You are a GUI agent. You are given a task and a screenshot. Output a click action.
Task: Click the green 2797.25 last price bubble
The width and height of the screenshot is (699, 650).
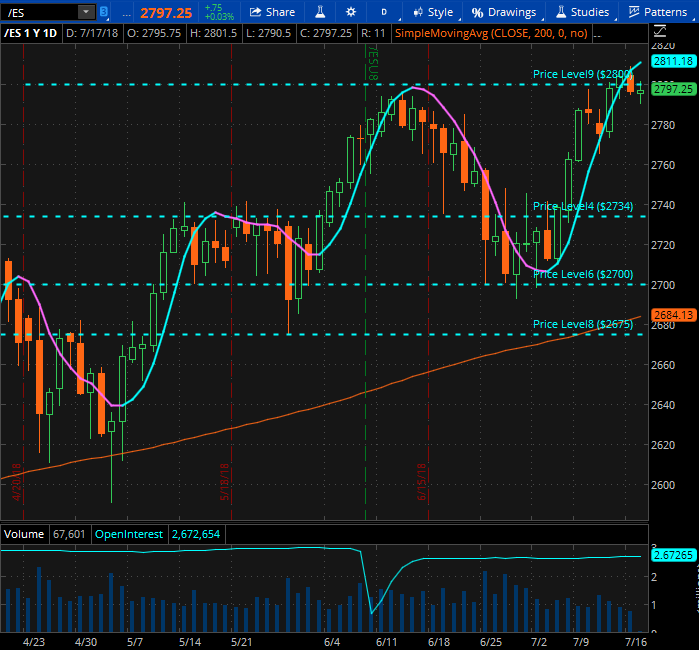(674, 89)
